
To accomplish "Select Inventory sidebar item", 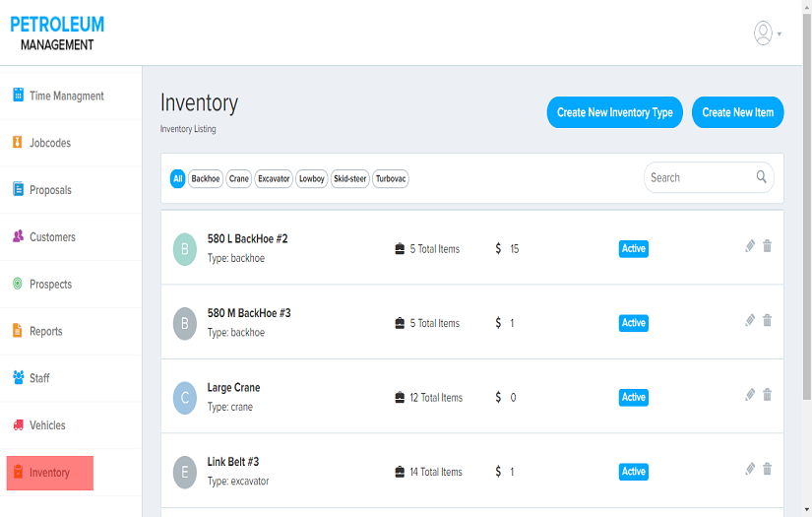I will click(50, 473).
